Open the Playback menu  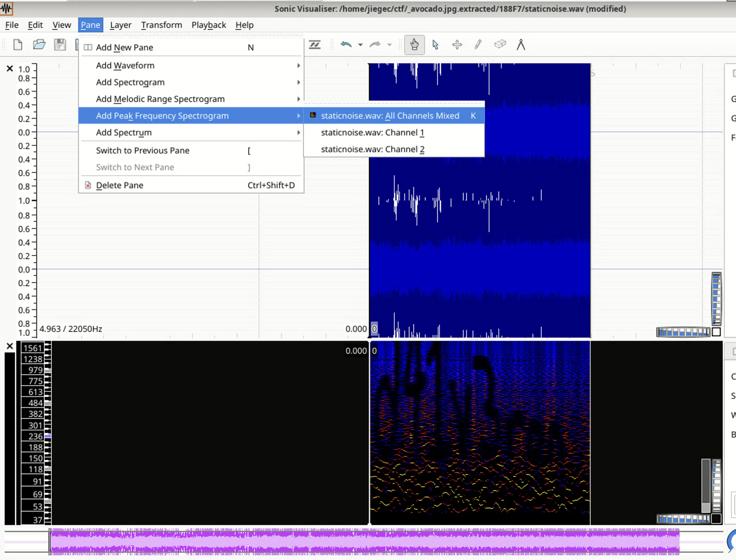(x=209, y=25)
